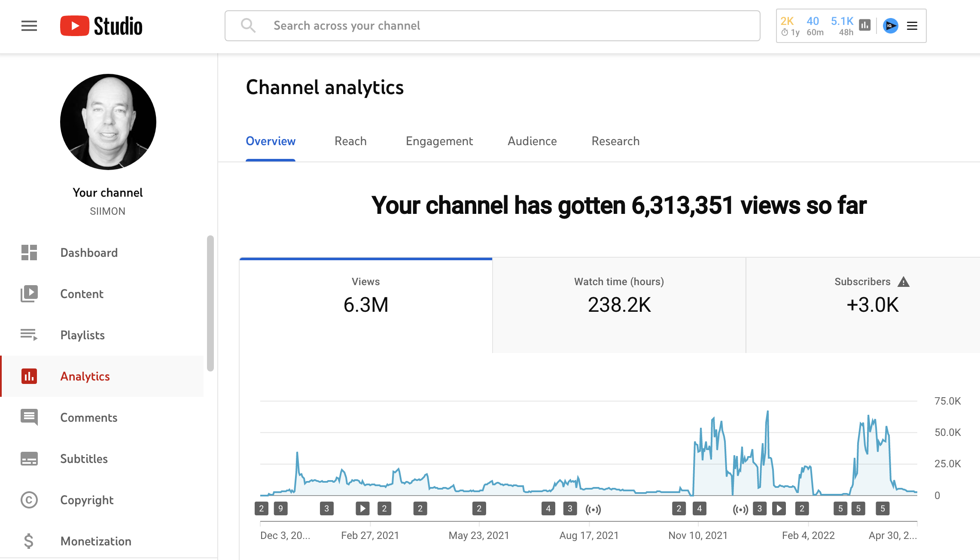
Task: Open the Audience analytics tab
Action: tap(532, 141)
